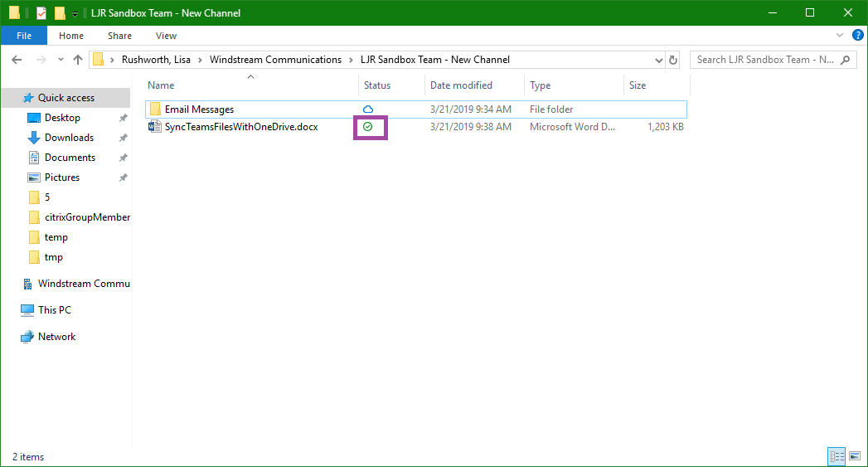Viewport: 868px width, 467px height.
Task: Click the pin icon next to Desktop
Action: 123,118
